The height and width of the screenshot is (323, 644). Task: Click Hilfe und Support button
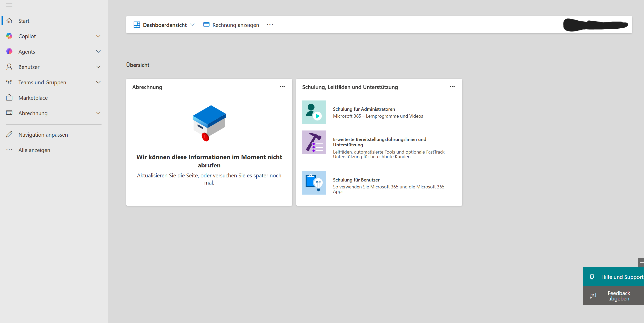[613, 277]
